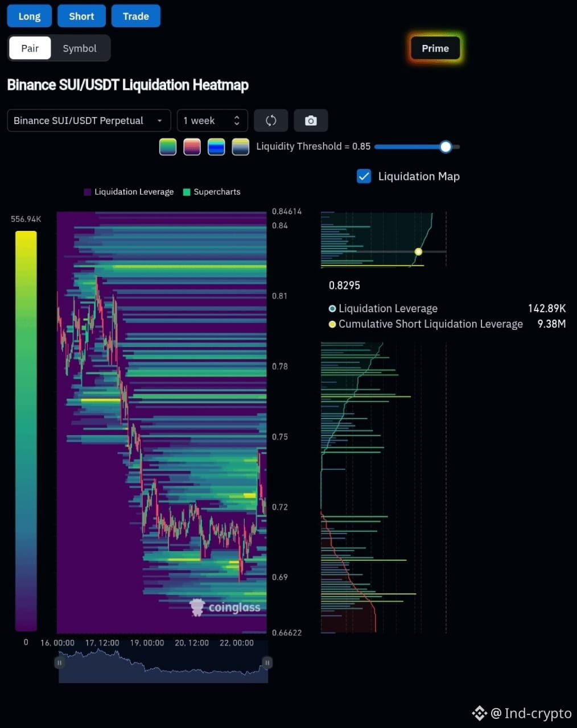This screenshot has height=728, width=577.
Task: Click the Cumulative Short Liquidation Leverage label
Action: click(x=431, y=324)
